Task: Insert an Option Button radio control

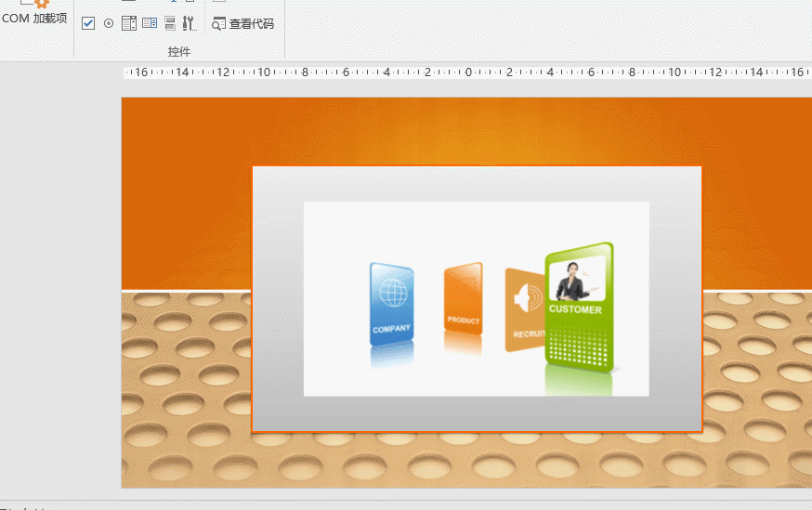Action: click(x=109, y=23)
